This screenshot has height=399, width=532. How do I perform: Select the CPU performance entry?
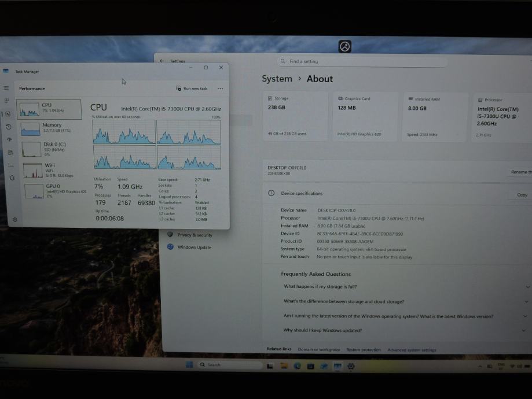pyautogui.click(x=49, y=109)
